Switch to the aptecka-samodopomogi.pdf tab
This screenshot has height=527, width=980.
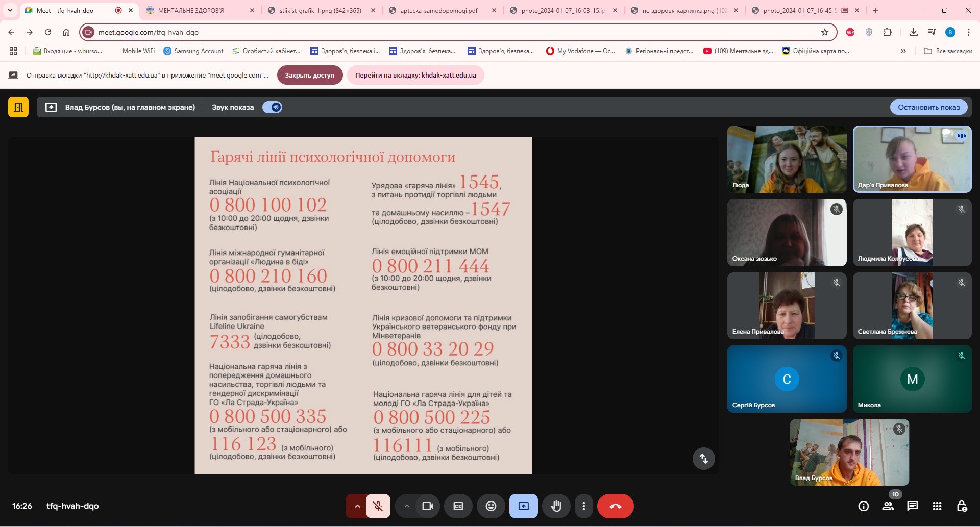pos(439,10)
